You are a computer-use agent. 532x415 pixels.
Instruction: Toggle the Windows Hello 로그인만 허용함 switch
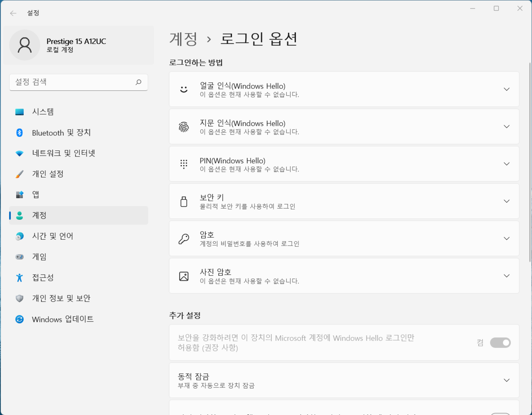(500, 343)
